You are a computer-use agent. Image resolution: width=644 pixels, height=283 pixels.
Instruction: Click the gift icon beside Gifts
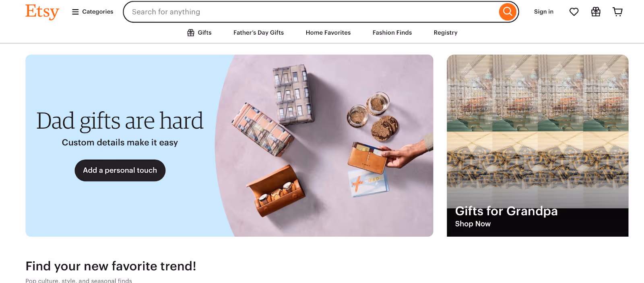tap(191, 33)
